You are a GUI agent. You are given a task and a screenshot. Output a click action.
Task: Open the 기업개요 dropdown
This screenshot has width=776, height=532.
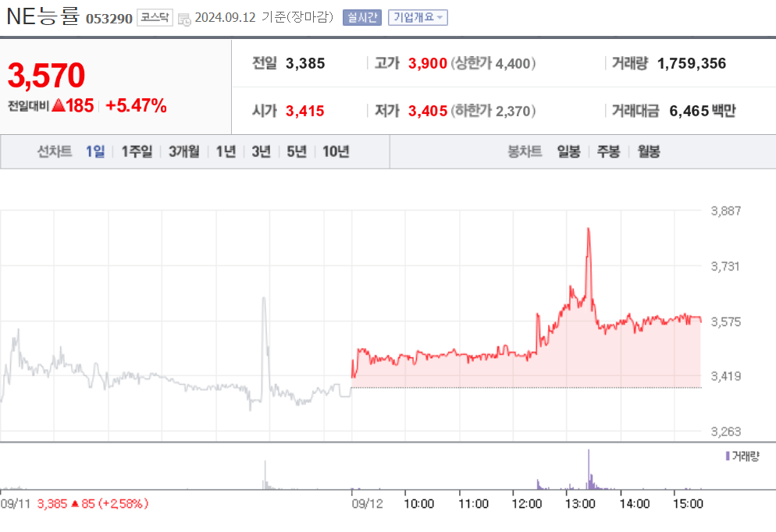pos(418,17)
